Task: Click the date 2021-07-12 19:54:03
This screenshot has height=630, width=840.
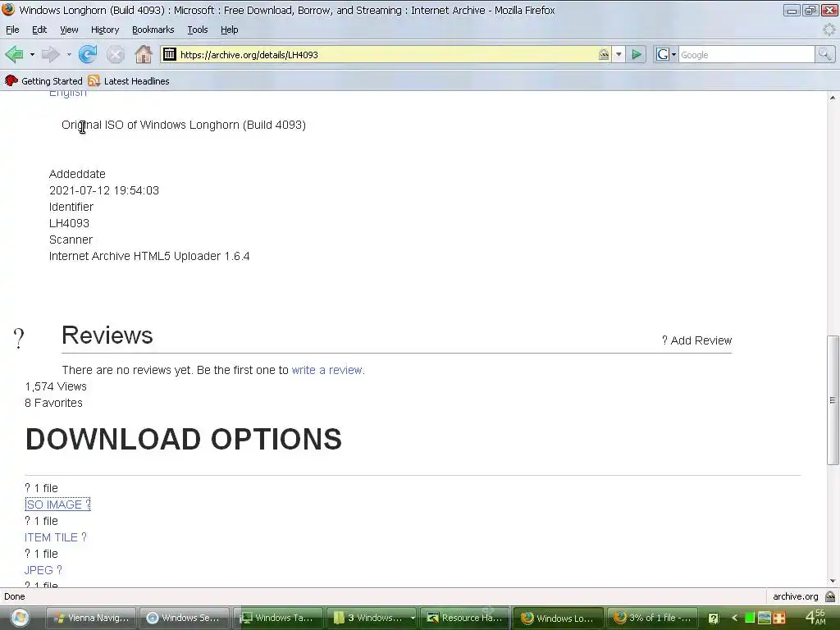Action: (104, 190)
